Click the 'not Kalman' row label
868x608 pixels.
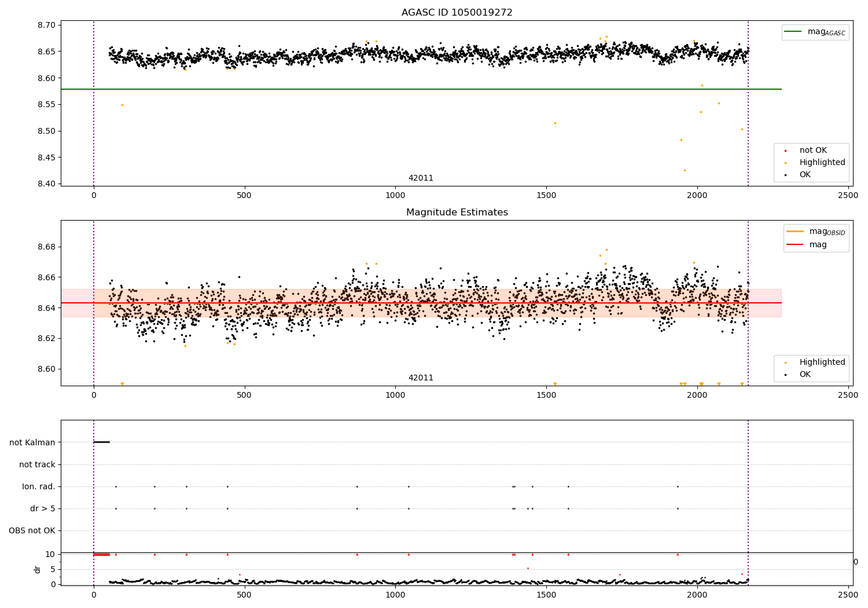pyautogui.click(x=32, y=442)
